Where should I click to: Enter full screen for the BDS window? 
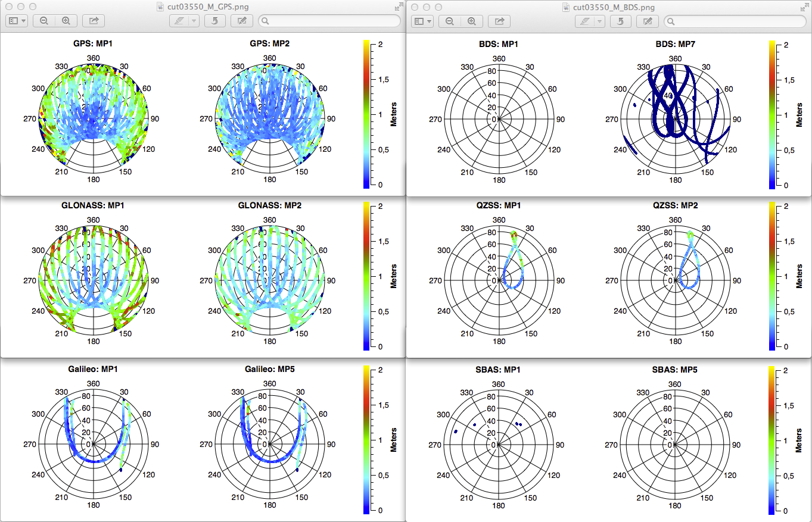click(804, 7)
